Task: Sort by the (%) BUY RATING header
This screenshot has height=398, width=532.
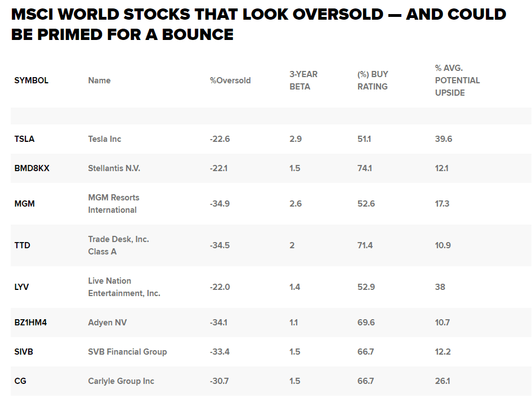Action: tap(373, 81)
